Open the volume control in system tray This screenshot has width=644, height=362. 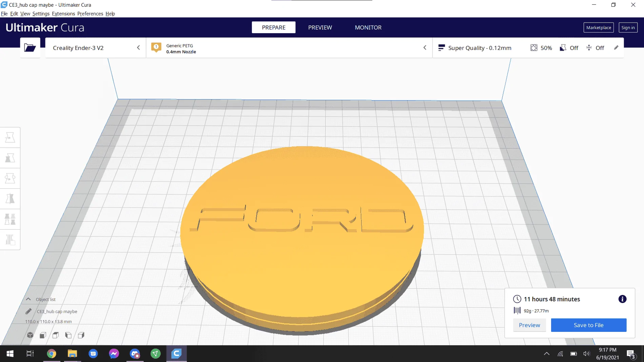point(586,354)
